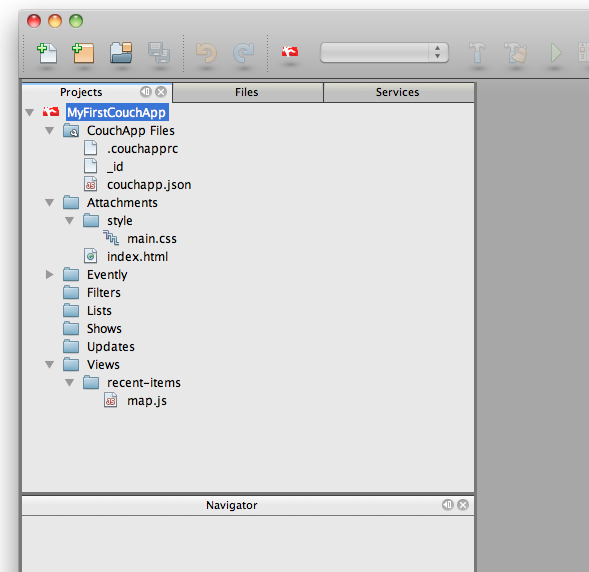Select the main.css file
Screen dimensions: 589x572
tap(152, 239)
